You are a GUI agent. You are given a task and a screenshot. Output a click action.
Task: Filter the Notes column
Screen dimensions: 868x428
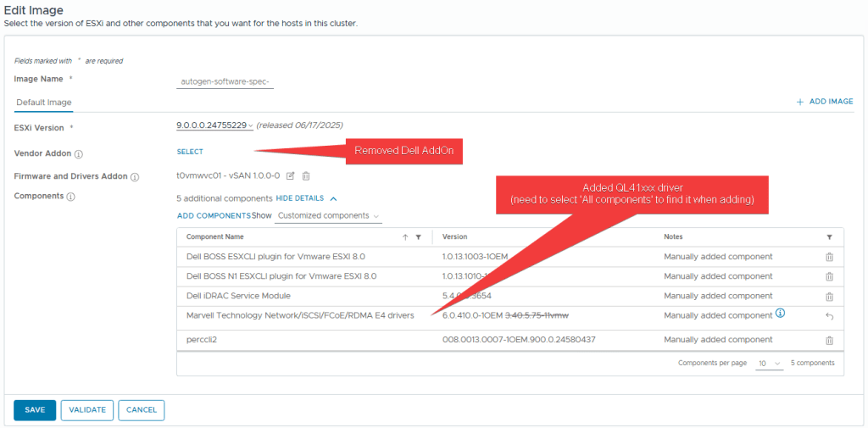click(x=829, y=237)
